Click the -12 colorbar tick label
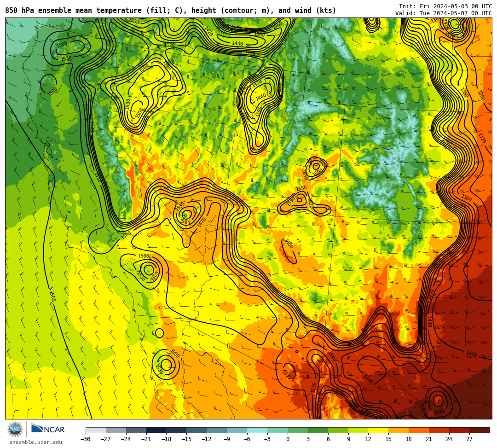This screenshot has width=497, height=448. pyautogui.click(x=207, y=439)
